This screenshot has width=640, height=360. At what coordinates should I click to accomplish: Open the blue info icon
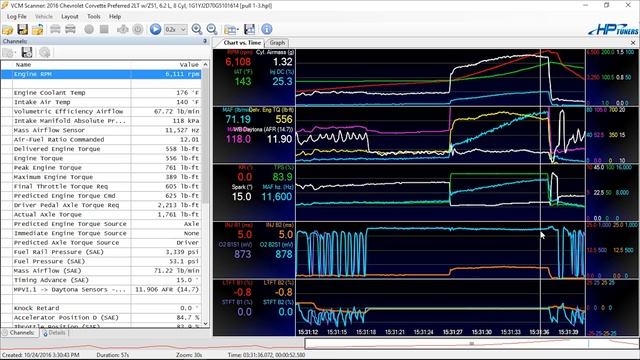[x=267, y=29]
